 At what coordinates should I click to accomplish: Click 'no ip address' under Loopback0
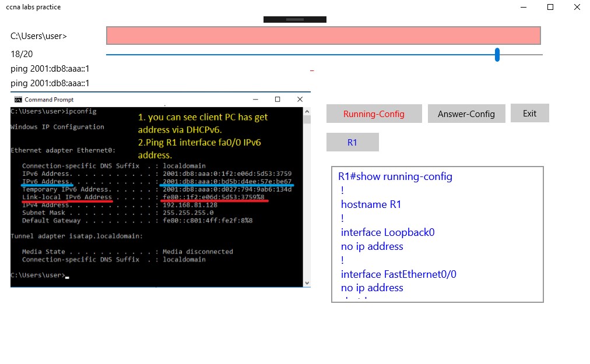[x=372, y=246]
